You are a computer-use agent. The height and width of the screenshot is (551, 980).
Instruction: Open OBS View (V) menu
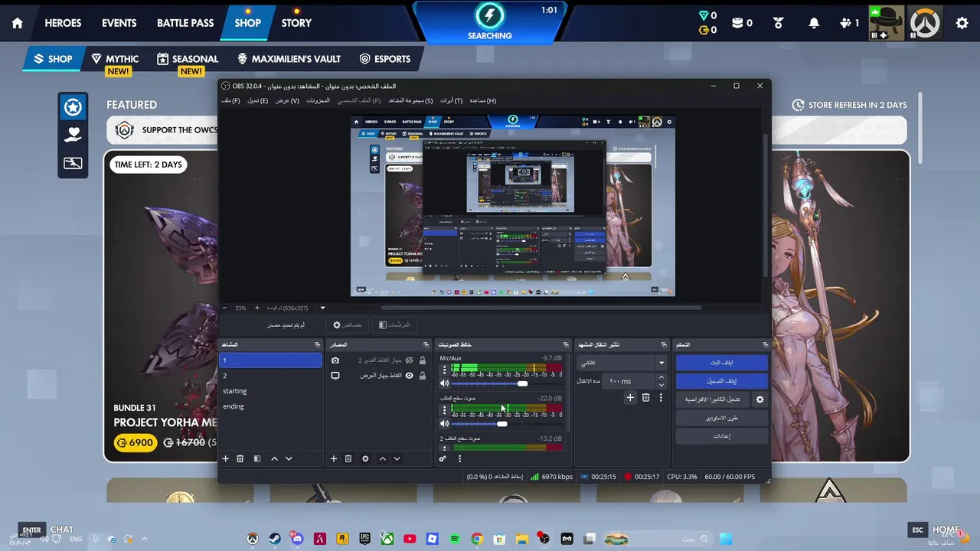click(287, 100)
